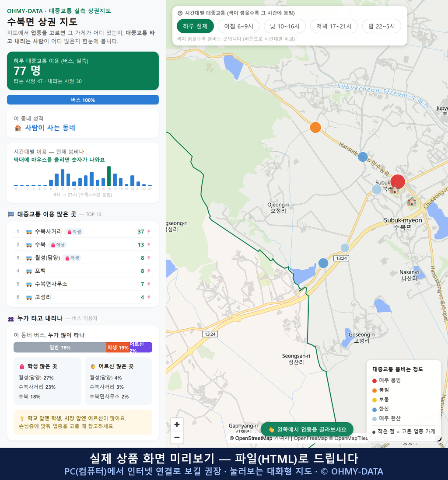
Task: Select the 수북사거리 stop name
Action: pos(49,231)
